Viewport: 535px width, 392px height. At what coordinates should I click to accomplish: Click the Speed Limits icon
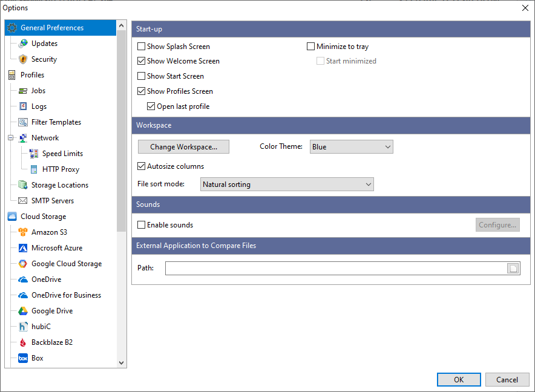pyautogui.click(x=34, y=154)
